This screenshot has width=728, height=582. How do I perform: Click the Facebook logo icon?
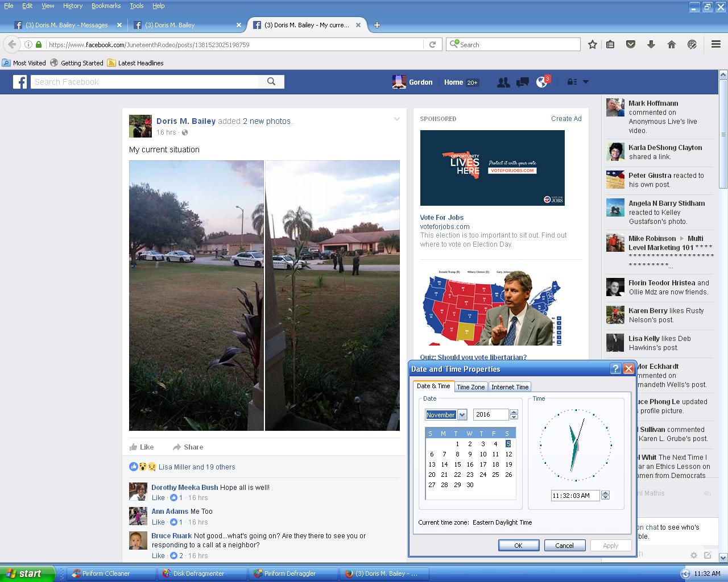20,82
